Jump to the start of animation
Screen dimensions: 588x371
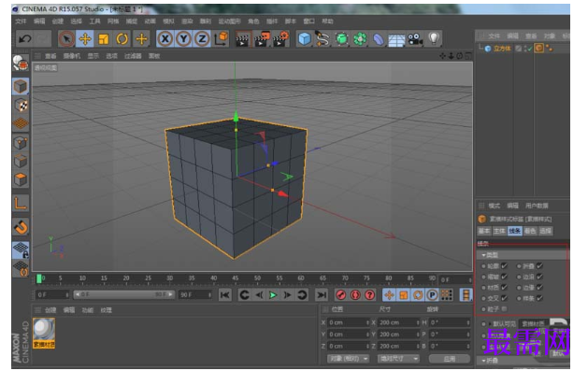point(225,295)
